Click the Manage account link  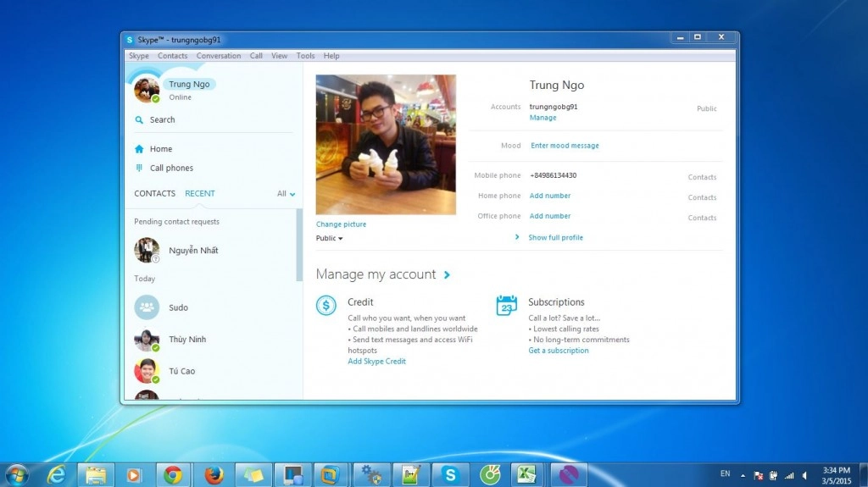(543, 118)
